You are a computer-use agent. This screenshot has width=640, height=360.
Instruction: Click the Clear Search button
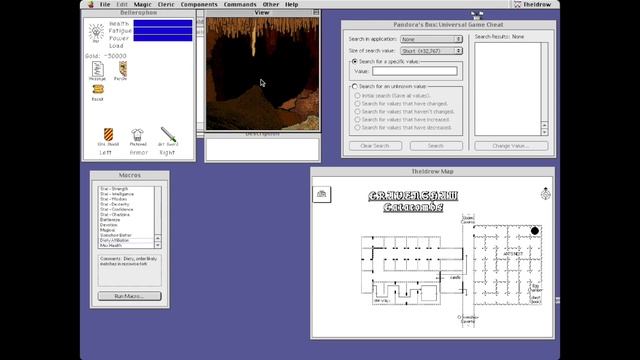coord(375,146)
